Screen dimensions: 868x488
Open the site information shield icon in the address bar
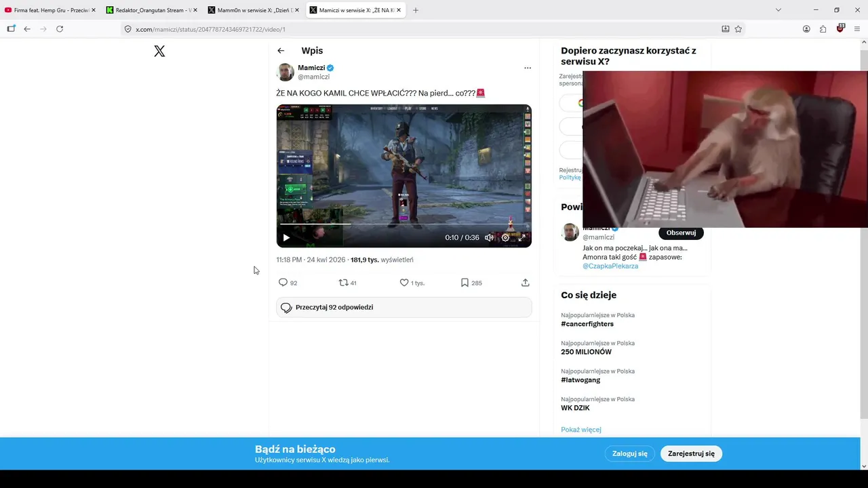click(127, 29)
